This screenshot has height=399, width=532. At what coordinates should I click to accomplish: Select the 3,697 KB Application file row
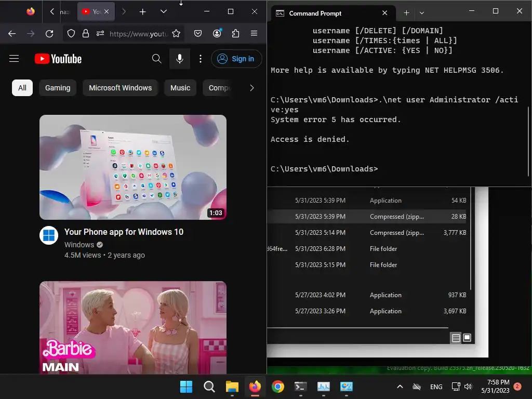click(366, 311)
